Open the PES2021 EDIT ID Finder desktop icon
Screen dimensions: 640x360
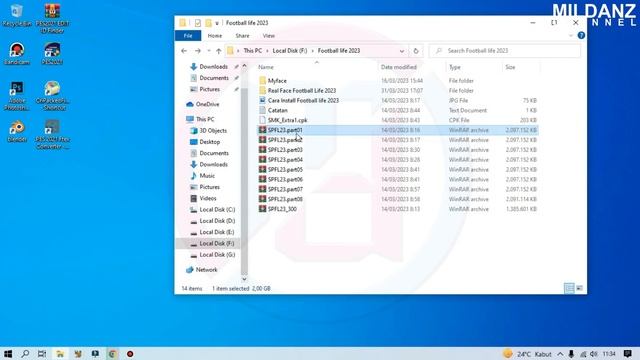pos(52,18)
